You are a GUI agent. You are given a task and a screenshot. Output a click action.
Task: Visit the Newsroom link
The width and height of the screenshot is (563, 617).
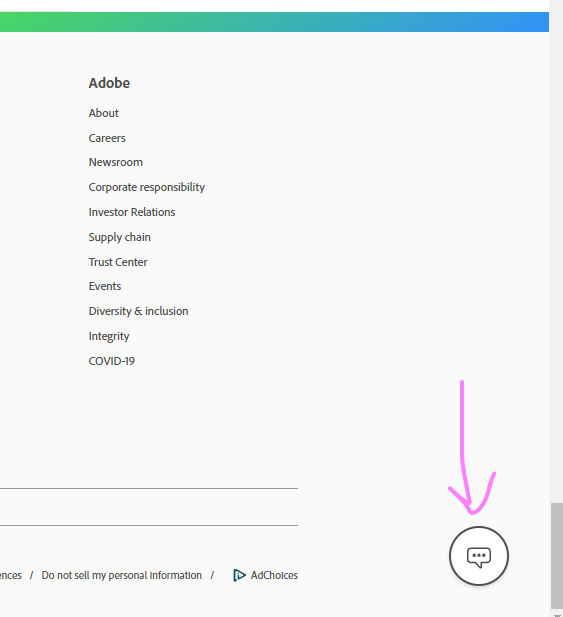click(x=116, y=162)
